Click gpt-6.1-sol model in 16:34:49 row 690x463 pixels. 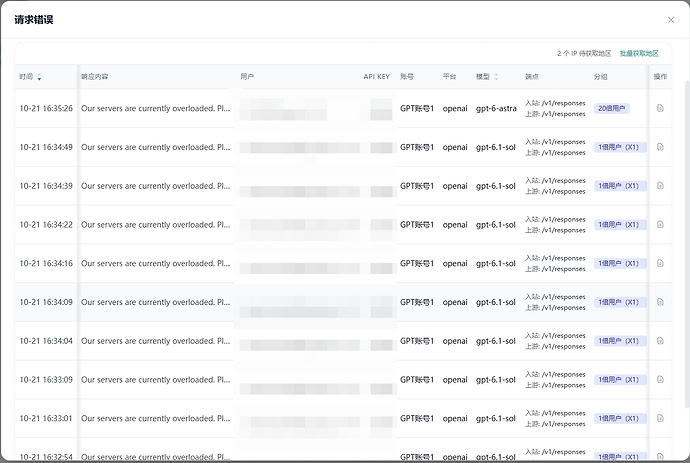[495, 147]
